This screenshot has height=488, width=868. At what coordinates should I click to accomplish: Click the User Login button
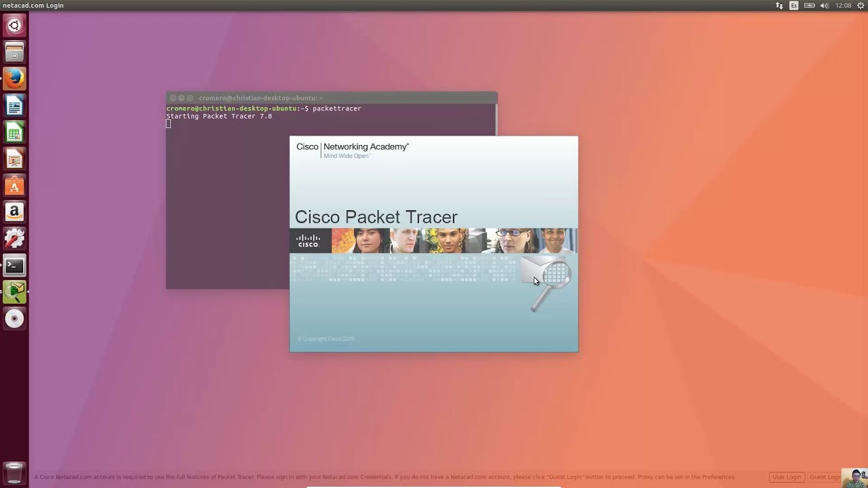coord(787,477)
